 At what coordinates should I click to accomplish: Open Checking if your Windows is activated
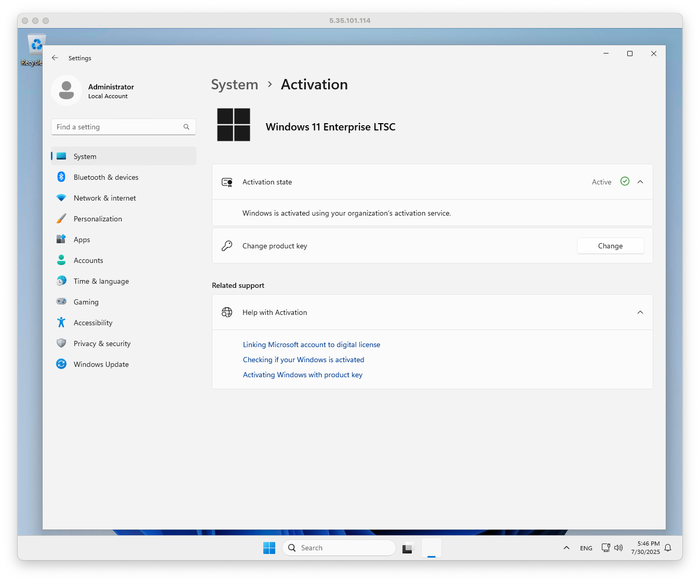(303, 360)
